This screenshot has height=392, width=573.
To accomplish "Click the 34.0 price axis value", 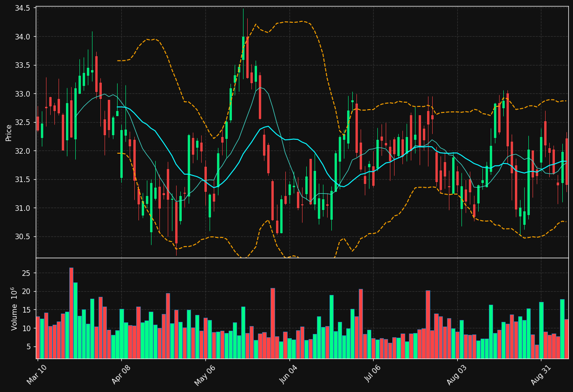I will pyautogui.click(x=22, y=37).
